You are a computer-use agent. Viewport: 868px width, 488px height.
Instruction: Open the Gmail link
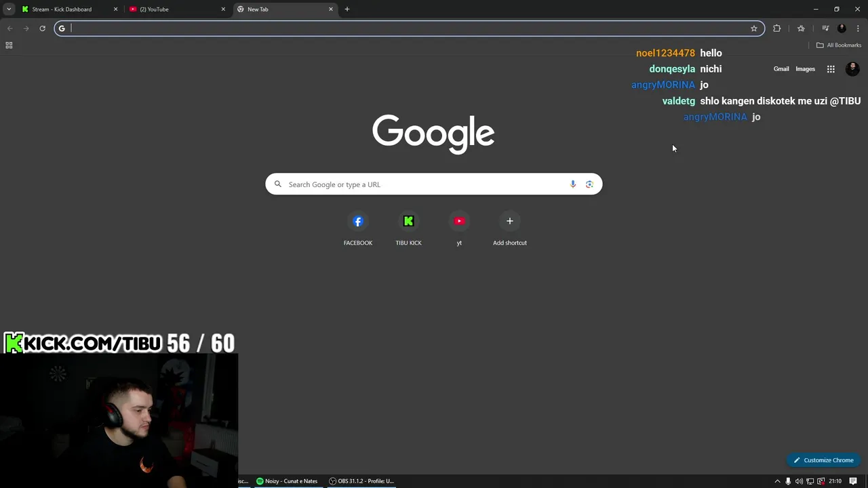pyautogui.click(x=781, y=69)
